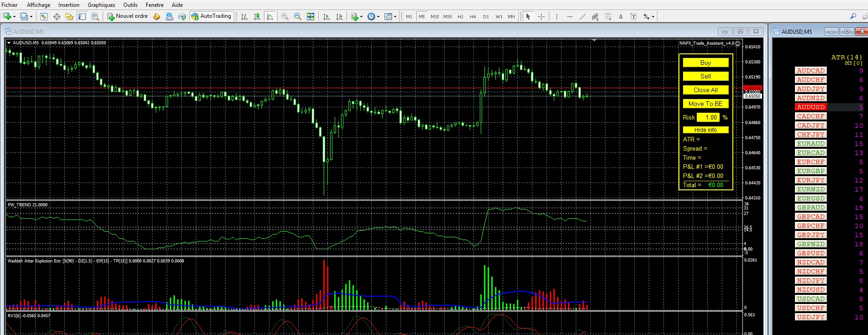This screenshot has width=868, height=335.
Task: Select the crosshair tool
Action: coord(541,16)
